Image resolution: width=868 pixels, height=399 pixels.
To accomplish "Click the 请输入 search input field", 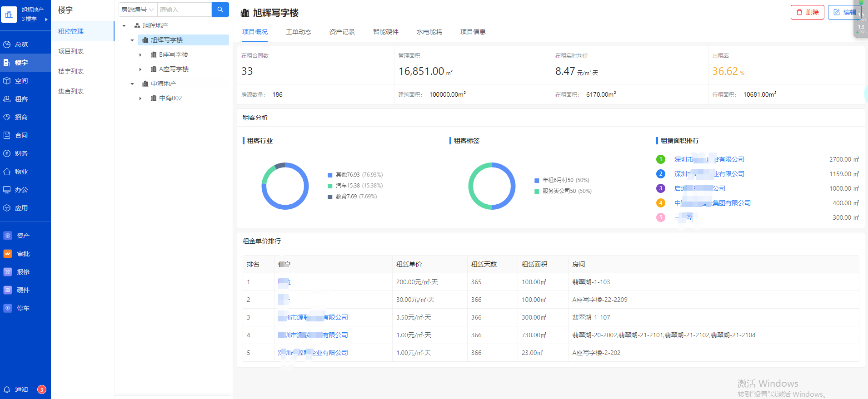I will point(184,10).
